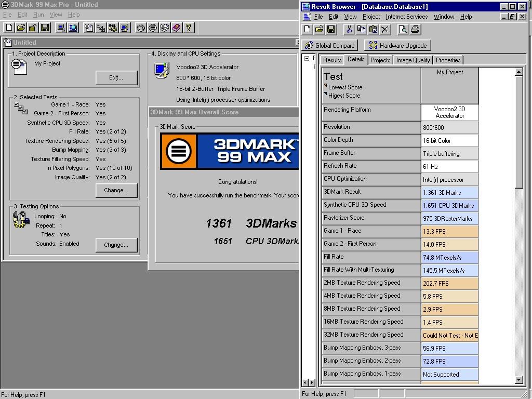The width and height of the screenshot is (532, 399).
Task: Collapse the database tree node in left pane
Action: [307, 58]
